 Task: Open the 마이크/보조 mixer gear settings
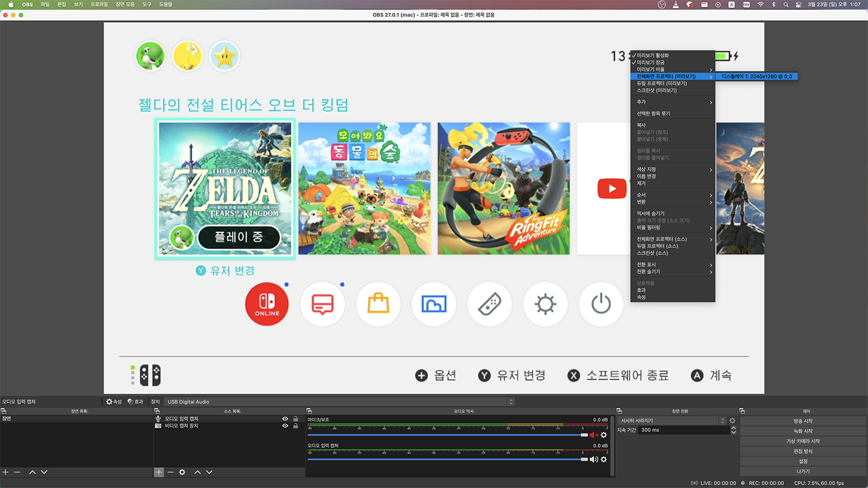point(604,435)
